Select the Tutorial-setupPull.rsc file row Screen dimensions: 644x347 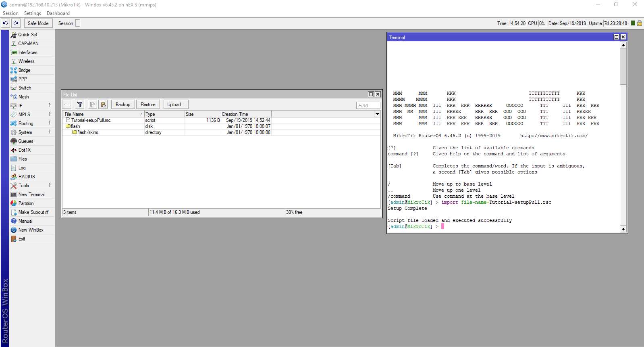click(x=222, y=120)
